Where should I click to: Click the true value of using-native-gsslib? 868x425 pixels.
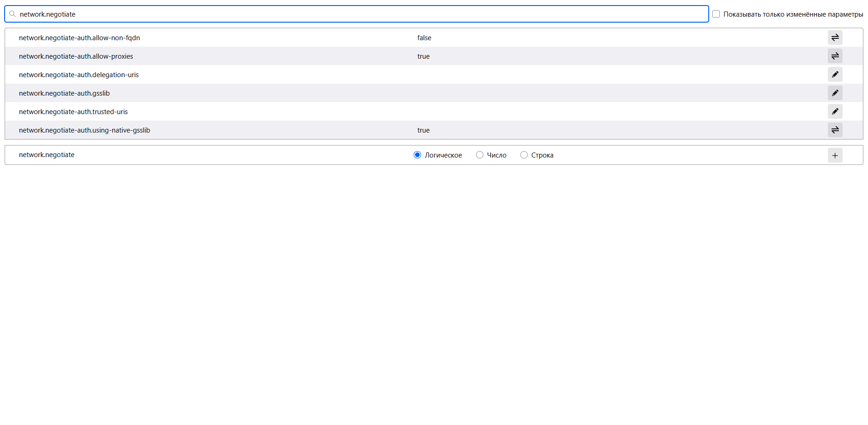pyautogui.click(x=423, y=130)
